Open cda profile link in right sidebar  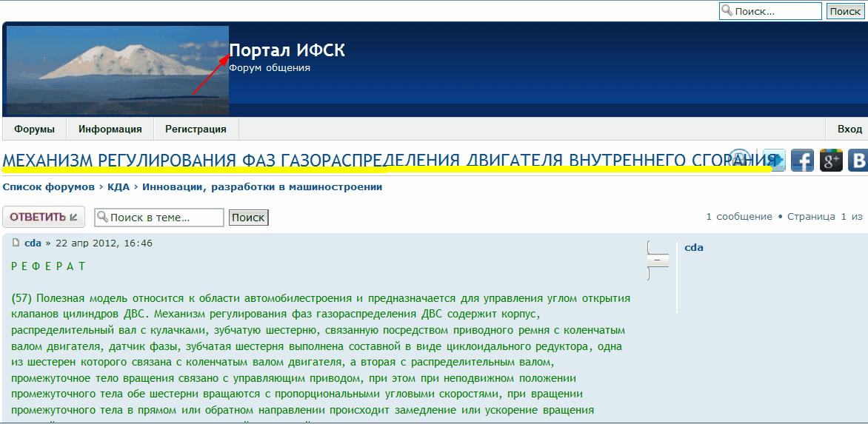tap(693, 247)
